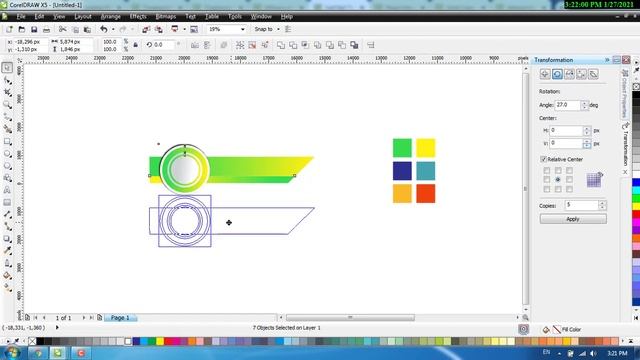The image size is (640, 360).
Task: Click the orange-red square swatch on canvas
Action: click(x=426, y=193)
